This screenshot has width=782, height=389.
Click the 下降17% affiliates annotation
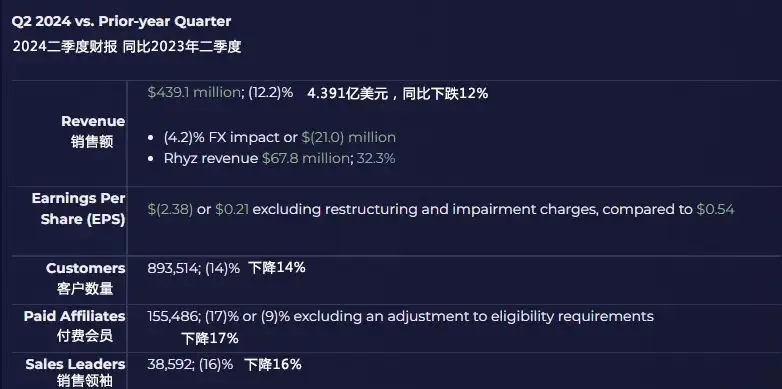210,339
